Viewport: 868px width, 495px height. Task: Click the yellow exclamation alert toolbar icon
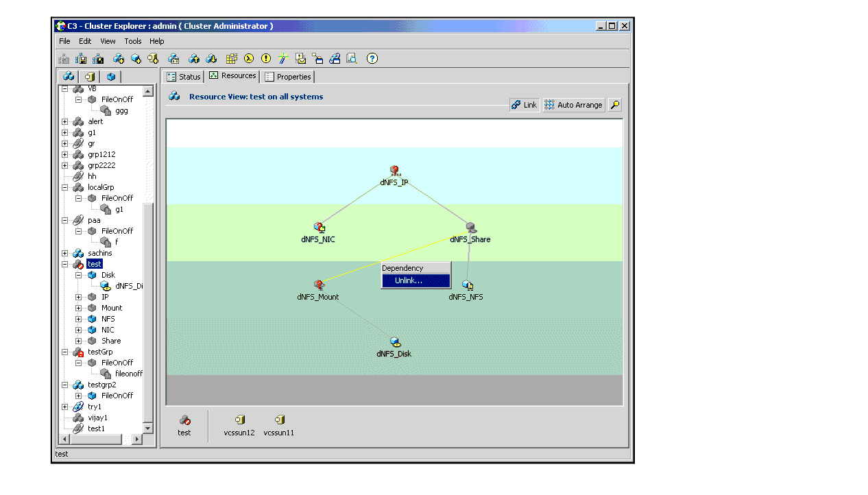coord(266,59)
